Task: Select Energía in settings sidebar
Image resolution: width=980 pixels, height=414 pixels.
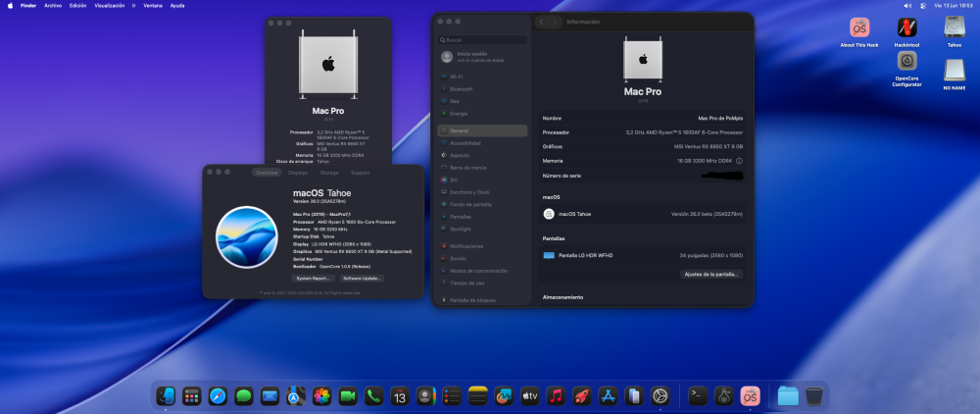Action: pyautogui.click(x=482, y=113)
